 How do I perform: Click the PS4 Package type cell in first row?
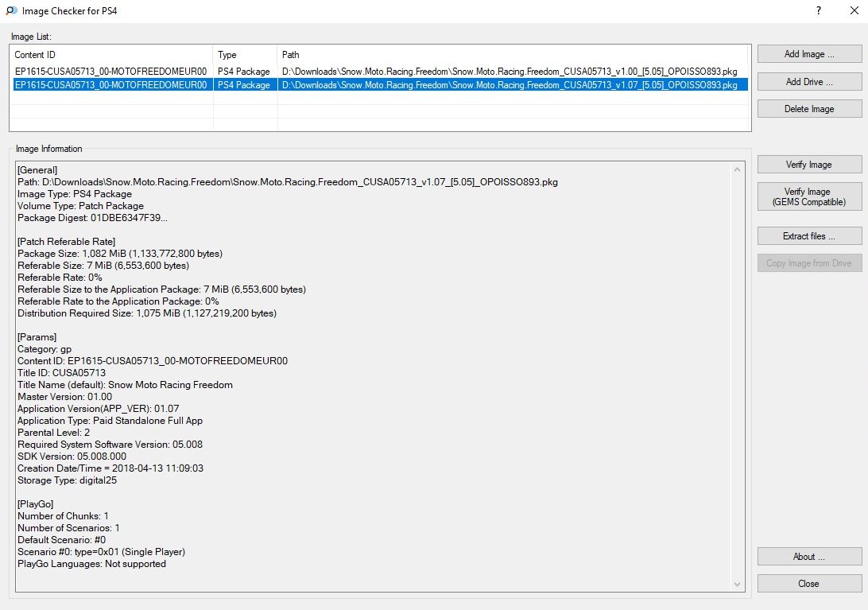pyautogui.click(x=244, y=72)
